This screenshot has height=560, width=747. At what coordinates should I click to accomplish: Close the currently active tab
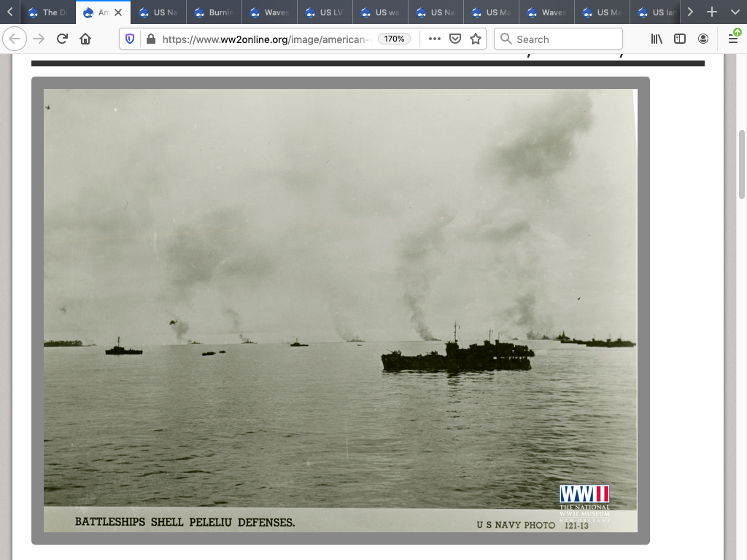[x=118, y=12]
